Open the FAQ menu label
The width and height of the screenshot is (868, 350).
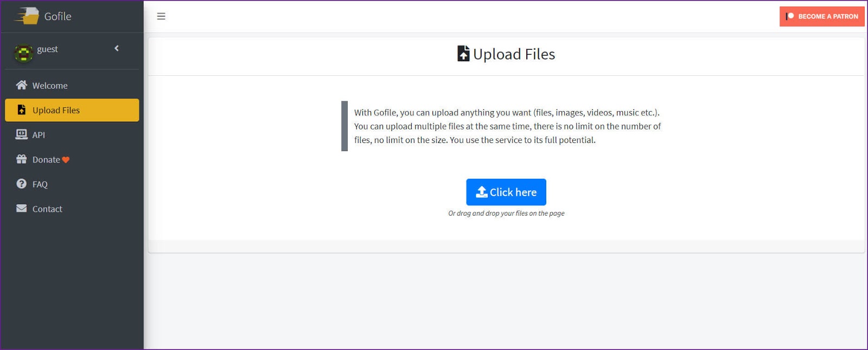[x=40, y=184]
